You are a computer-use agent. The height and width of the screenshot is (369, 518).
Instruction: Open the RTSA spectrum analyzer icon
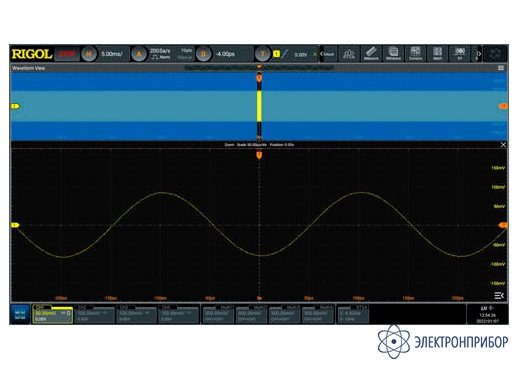[349, 54]
